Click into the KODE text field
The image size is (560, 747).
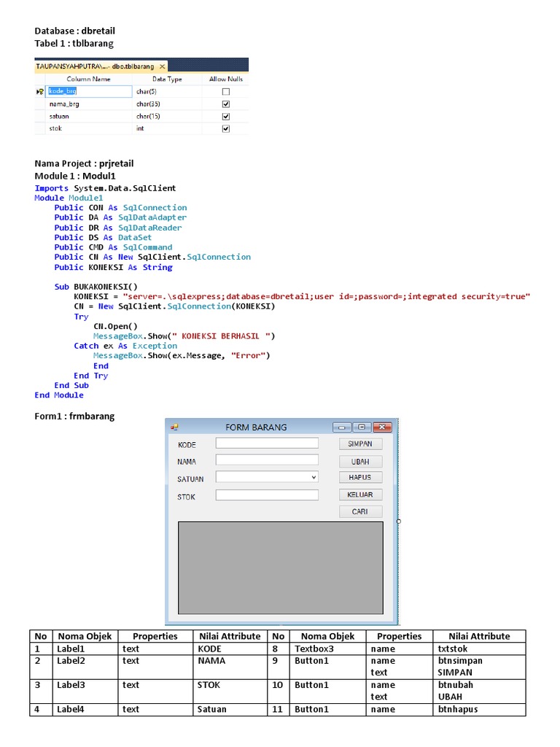click(x=267, y=443)
